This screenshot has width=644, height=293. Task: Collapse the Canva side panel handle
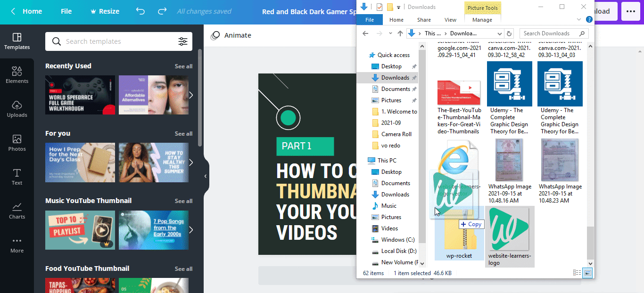[x=206, y=176]
